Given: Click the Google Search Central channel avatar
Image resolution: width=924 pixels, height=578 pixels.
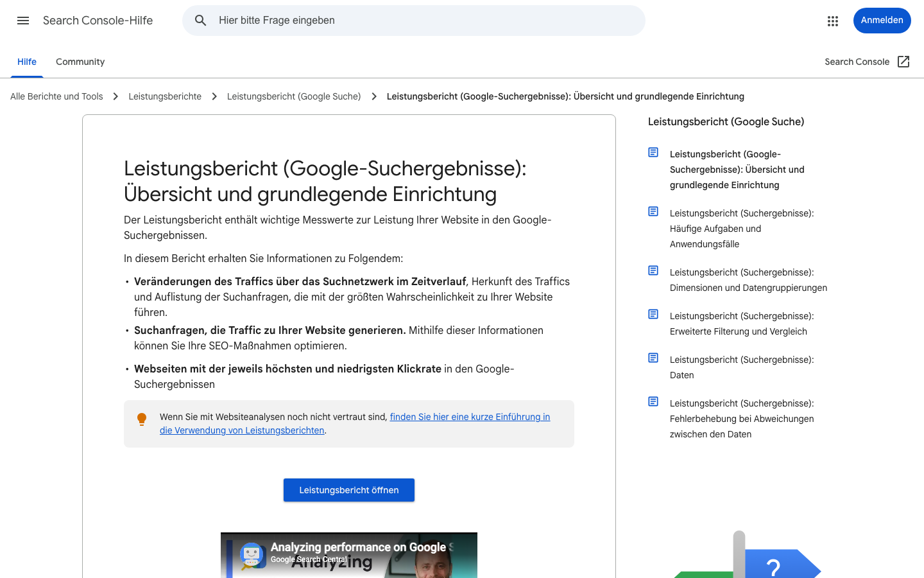Looking at the screenshot, I should [252, 555].
